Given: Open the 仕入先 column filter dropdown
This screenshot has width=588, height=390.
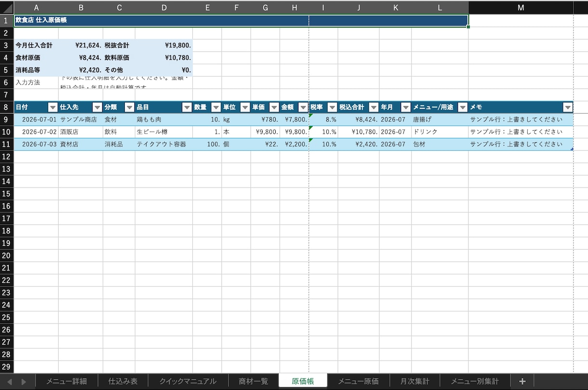Looking at the screenshot, I should point(97,108).
